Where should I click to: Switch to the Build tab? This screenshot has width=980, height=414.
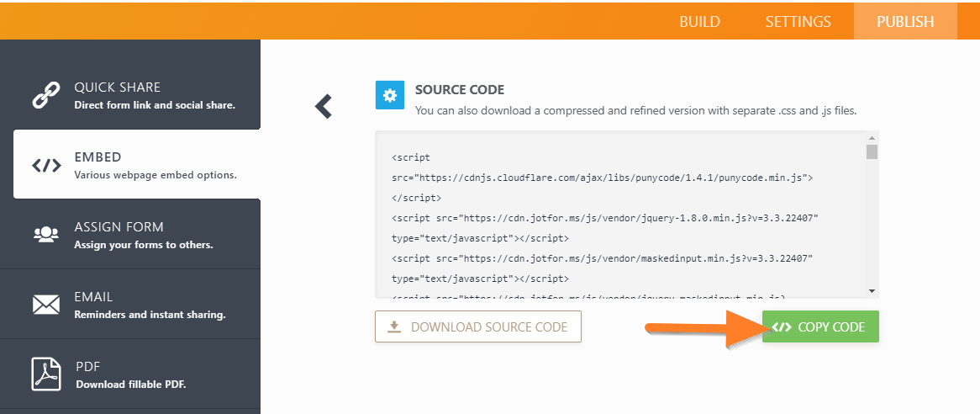tap(699, 22)
